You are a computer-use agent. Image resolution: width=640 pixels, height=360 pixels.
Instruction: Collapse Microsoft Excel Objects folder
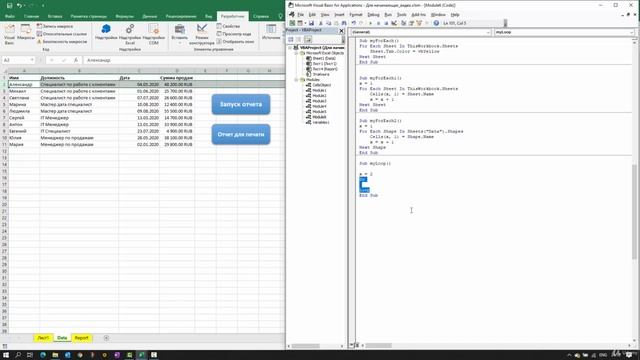click(296, 53)
